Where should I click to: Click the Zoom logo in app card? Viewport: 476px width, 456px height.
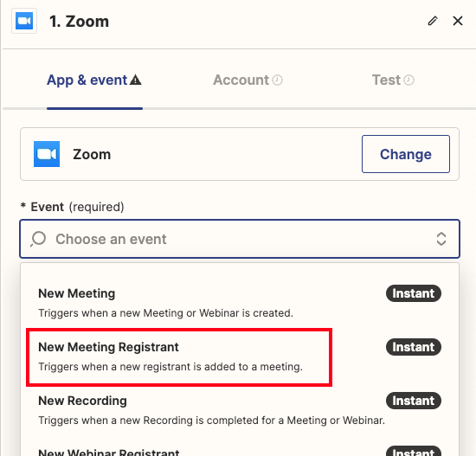point(47,154)
